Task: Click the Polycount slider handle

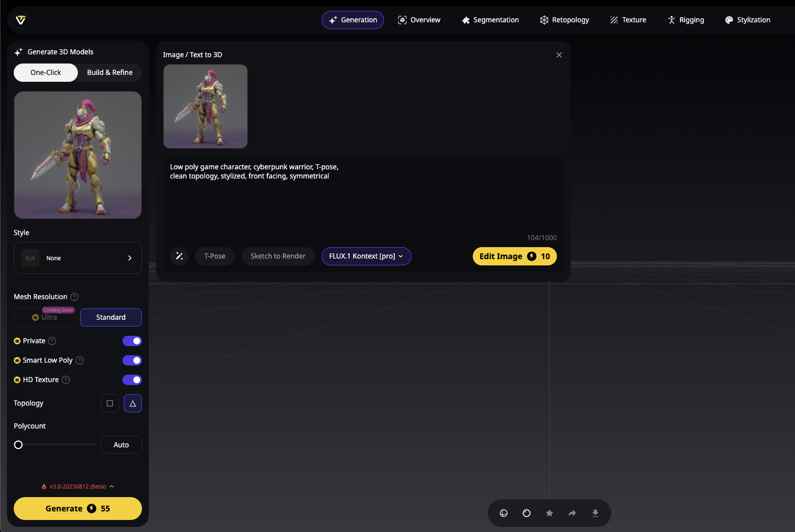Action: [18, 444]
